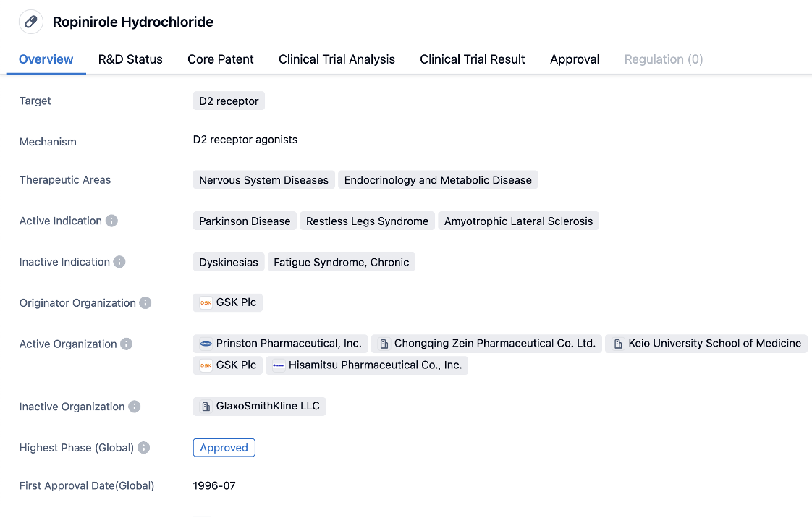Switch to the R&D Status tab
Viewport: 812px width, 518px height.
[130, 59]
